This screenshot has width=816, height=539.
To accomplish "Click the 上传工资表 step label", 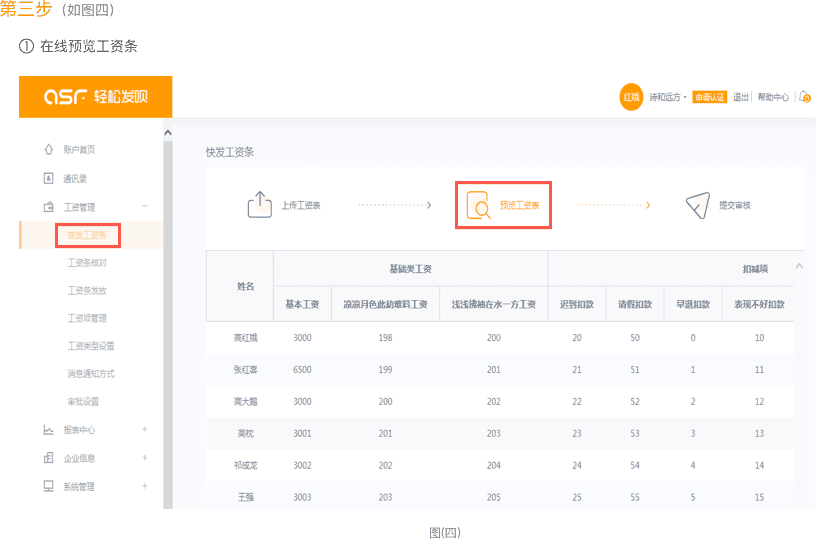I will point(301,206).
